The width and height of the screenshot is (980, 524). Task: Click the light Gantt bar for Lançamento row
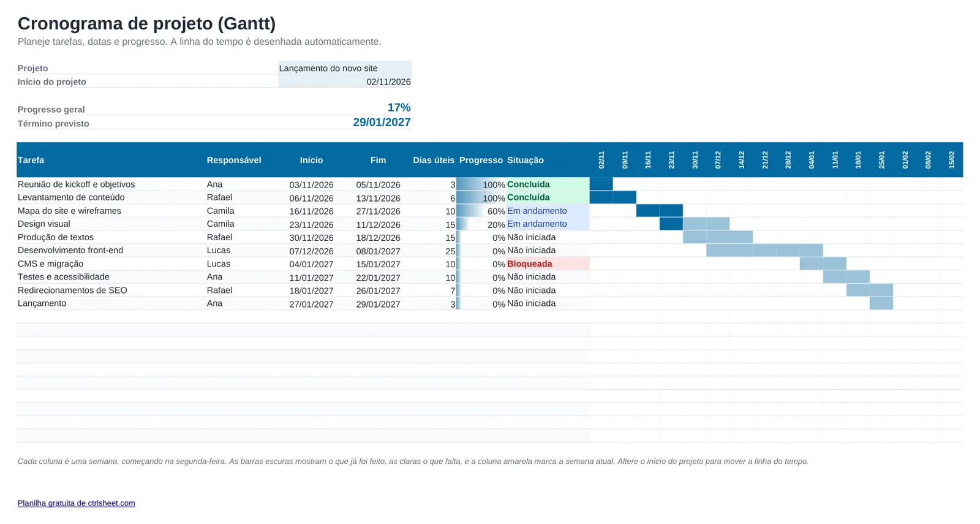(881, 303)
